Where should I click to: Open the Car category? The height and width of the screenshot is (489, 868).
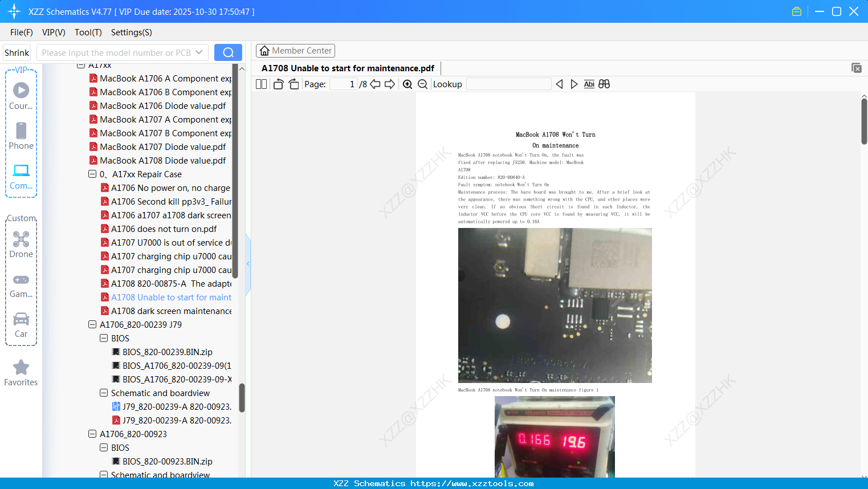click(x=21, y=325)
